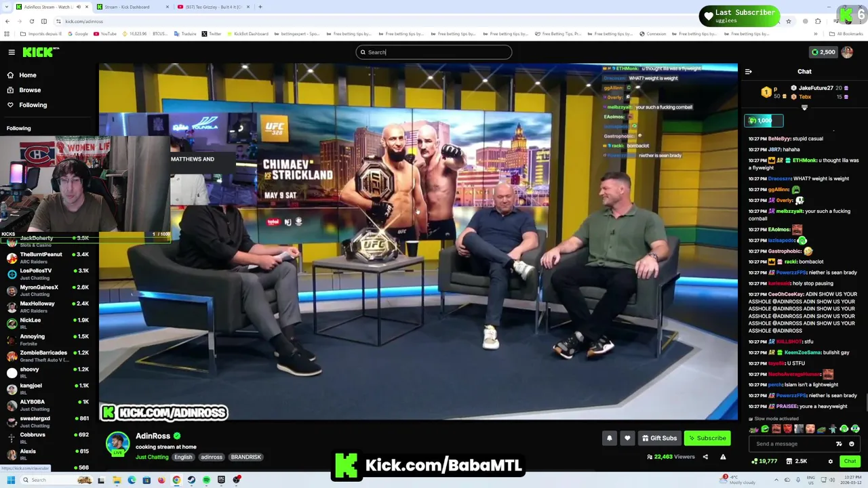Click translate icon in message box
The image size is (868, 488).
pyautogui.click(x=839, y=444)
